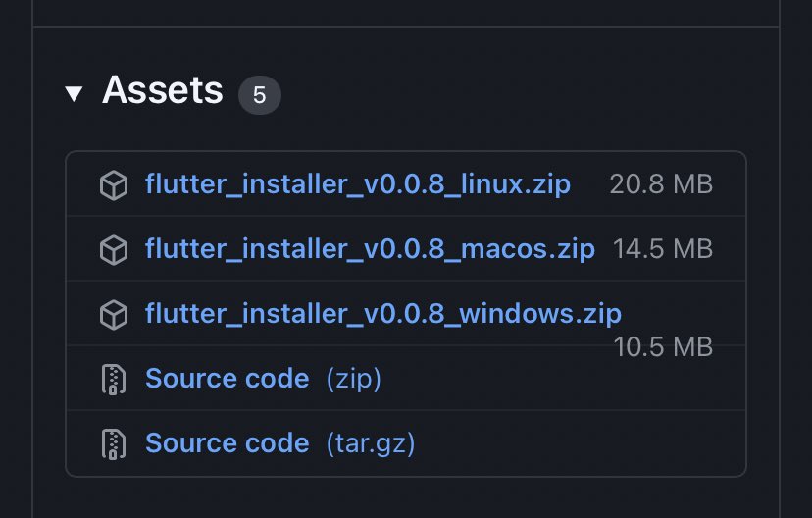Collapse the Assets section triangle
Screen dimensions: 812x518
pos(74,94)
